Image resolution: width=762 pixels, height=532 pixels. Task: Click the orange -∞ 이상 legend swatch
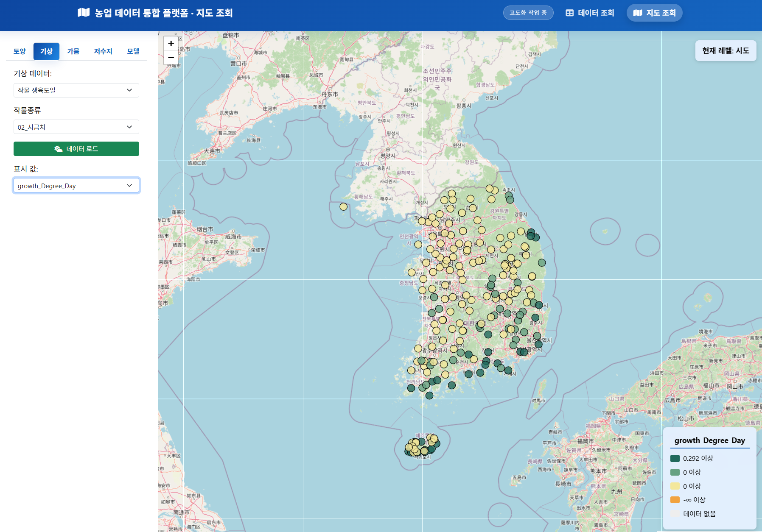click(x=675, y=500)
